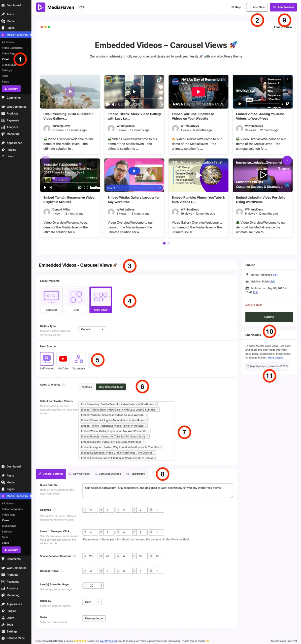The width and height of the screenshot is (301, 644).
Task: Click Move to Trash link
Action: point(254,305)
